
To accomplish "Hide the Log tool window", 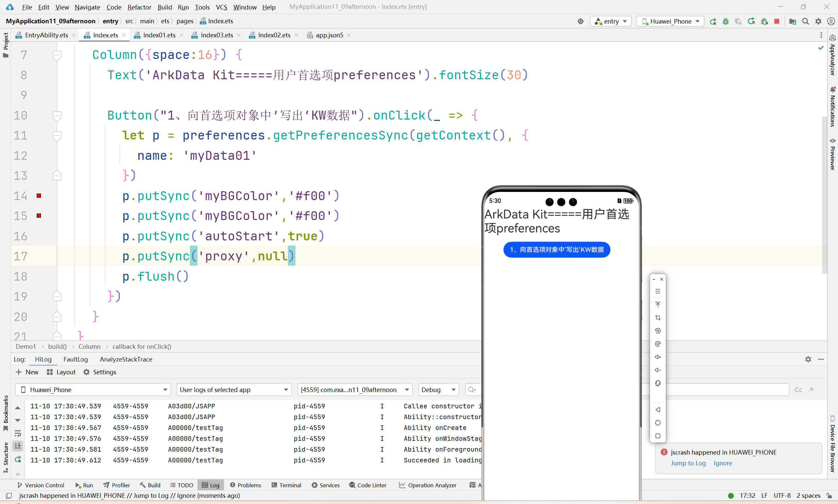I will tap(821, 359).
